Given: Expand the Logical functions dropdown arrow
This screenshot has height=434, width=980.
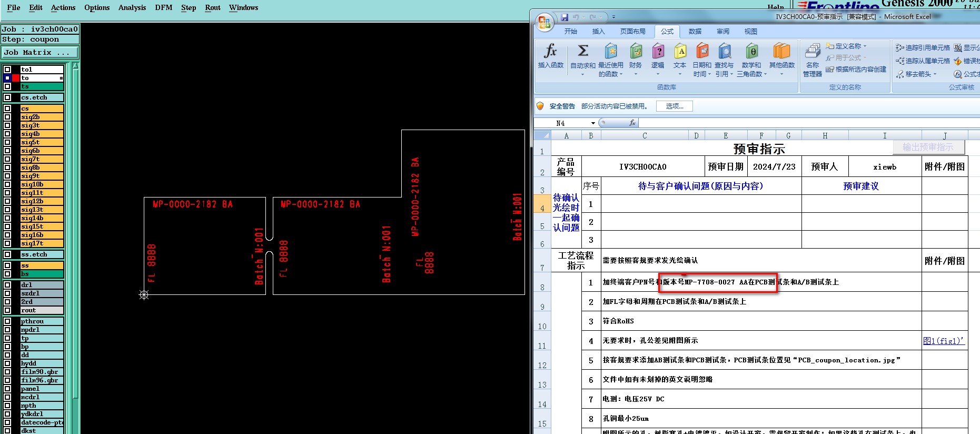Looking at the screenshot, I should point(658,74).
